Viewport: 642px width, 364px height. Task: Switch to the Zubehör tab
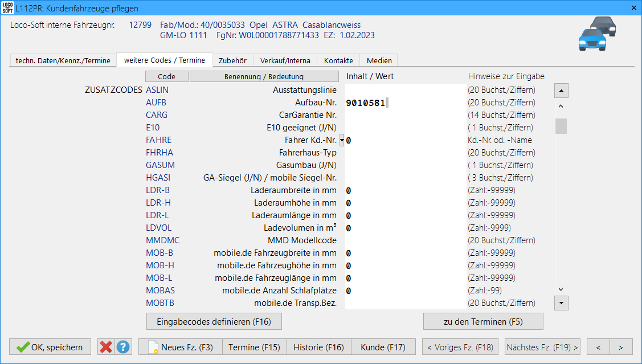tap(232, 60)
